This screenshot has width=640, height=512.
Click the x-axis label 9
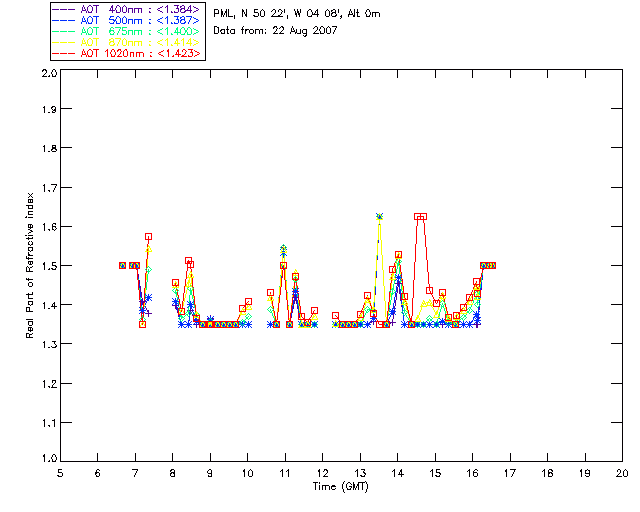(210, 473)
